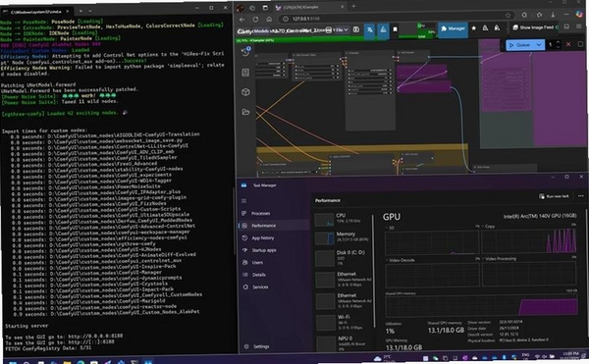Expand the Queue button dropdown arrow
This screenshot has width=589, height=364.
click(539, 45)
